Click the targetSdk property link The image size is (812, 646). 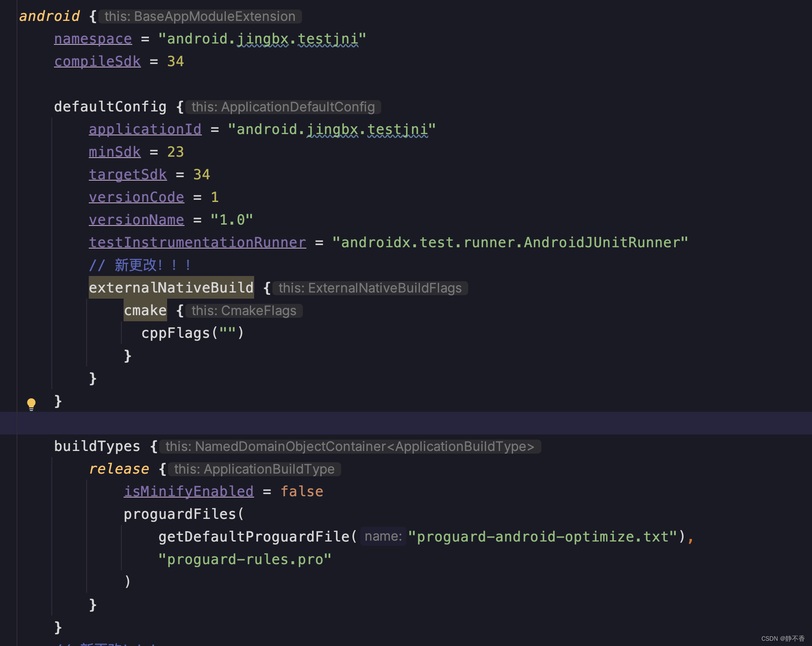pos(128,174)
